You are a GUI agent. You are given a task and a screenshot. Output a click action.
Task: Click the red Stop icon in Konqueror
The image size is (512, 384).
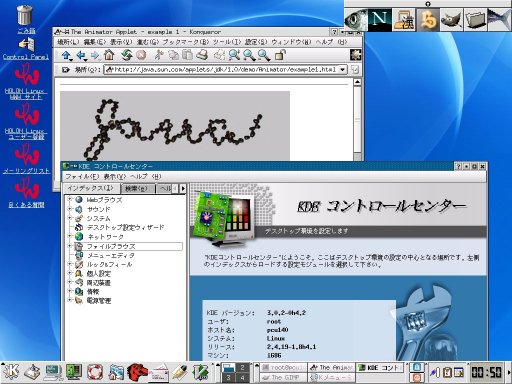pos(141,55)
